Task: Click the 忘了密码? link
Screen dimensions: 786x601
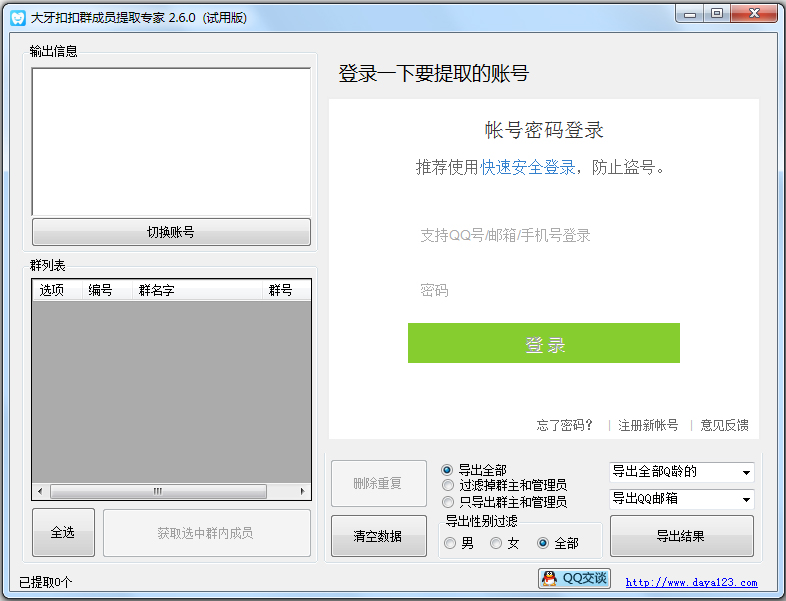Action: (x=565, y=425)
